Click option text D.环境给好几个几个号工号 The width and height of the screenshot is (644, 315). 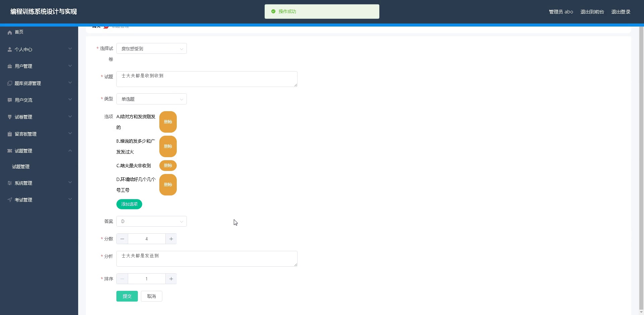(136, 185)
